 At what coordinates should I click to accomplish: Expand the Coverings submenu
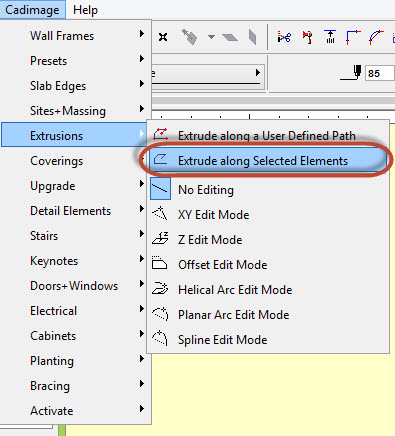point(75,161)
